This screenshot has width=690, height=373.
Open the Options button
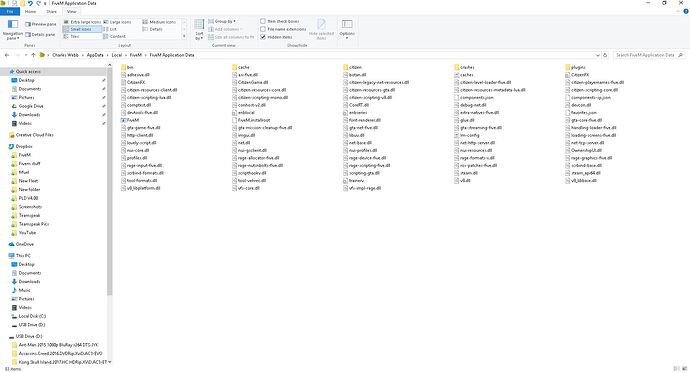[x=347, y=29]
